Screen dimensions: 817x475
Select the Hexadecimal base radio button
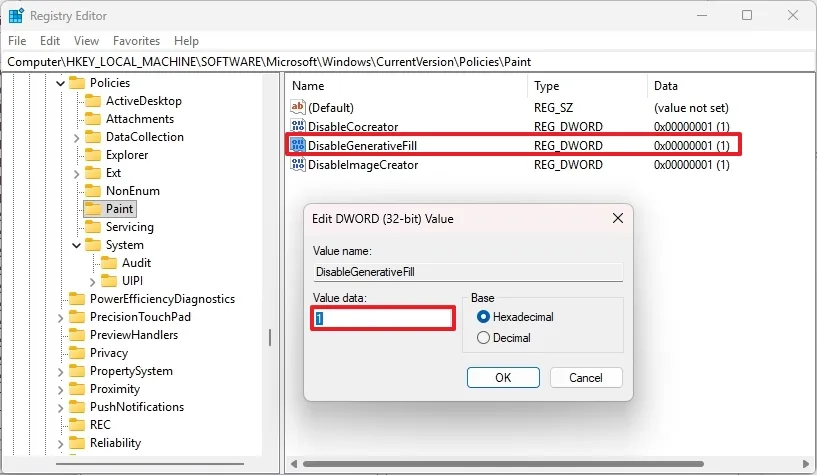483,317
